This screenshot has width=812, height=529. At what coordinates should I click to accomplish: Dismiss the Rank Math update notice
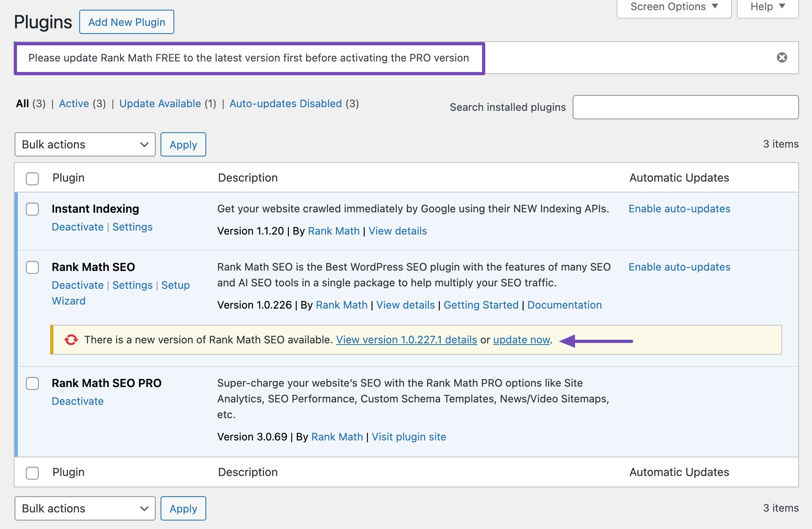pos(782,57)
